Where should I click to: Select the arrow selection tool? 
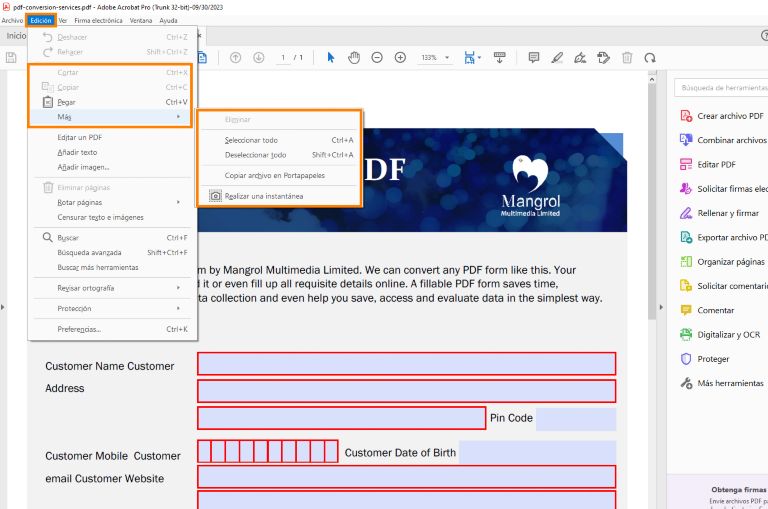(x=331, y=58)
